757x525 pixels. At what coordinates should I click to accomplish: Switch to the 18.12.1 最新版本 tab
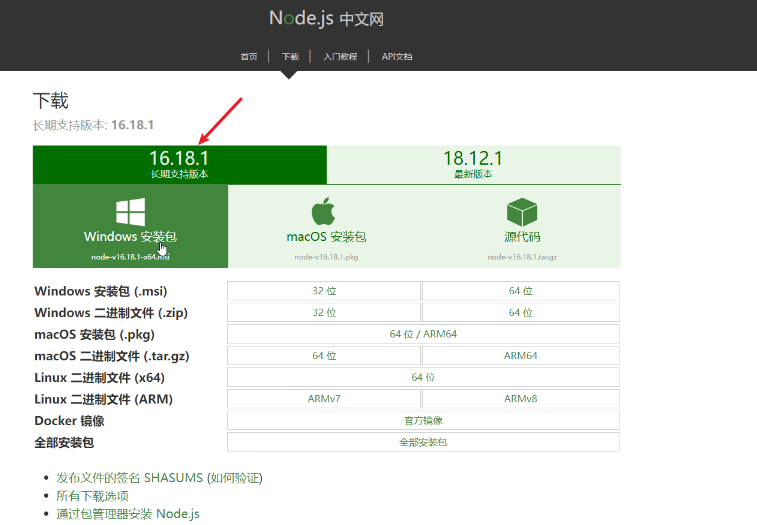474,165
